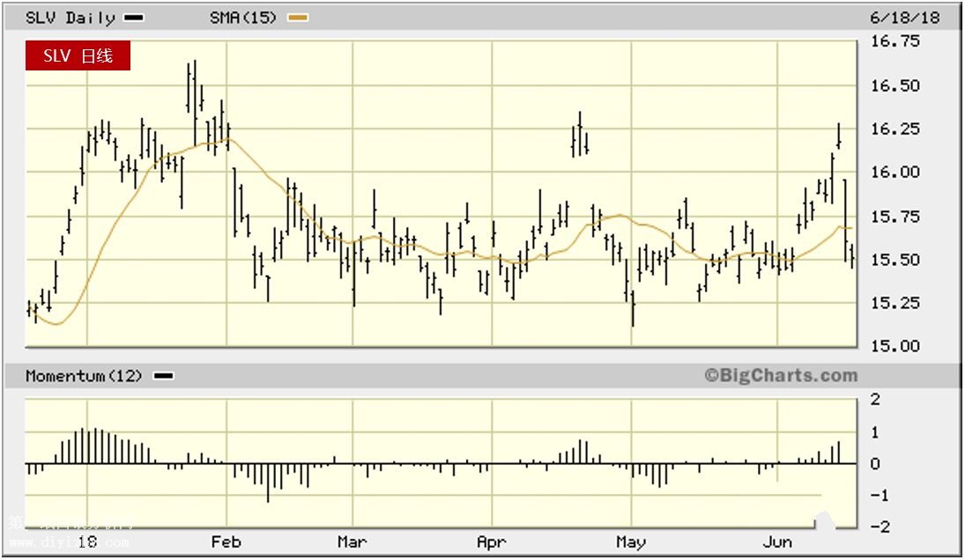Click the black Momentum(12) legend marker
Image resolution: width=965 pixels, height=560 pixels.
[x=163, y=376]
